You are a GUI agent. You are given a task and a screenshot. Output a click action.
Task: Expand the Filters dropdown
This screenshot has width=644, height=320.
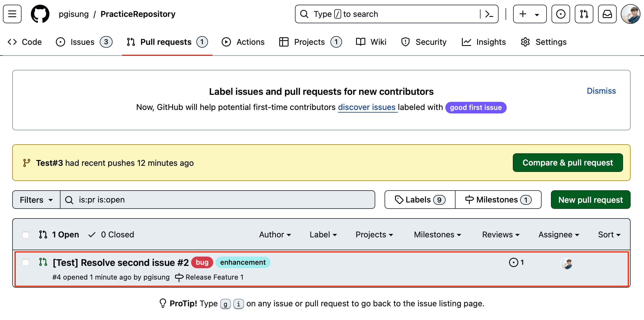(x=36, y=200)
